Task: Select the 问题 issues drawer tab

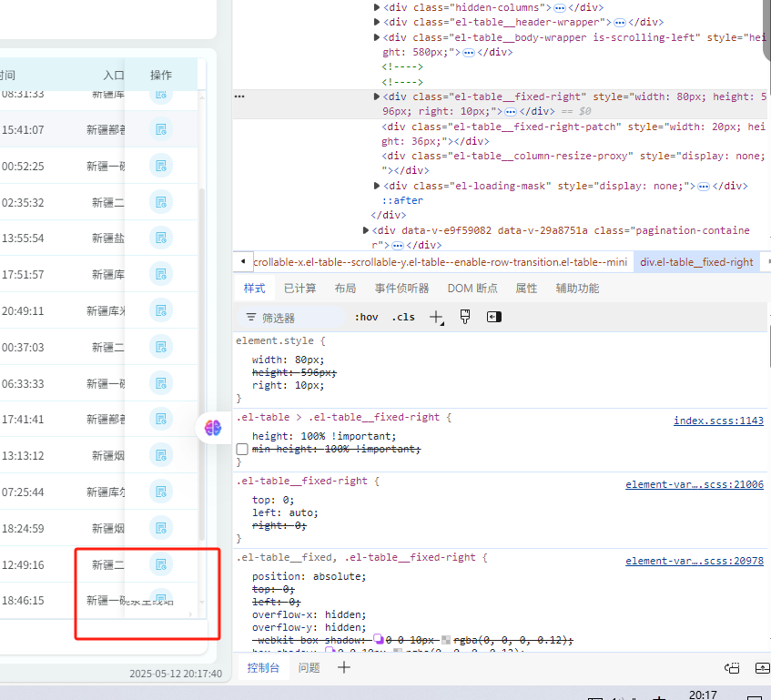Action: click(x=309, y=667)
